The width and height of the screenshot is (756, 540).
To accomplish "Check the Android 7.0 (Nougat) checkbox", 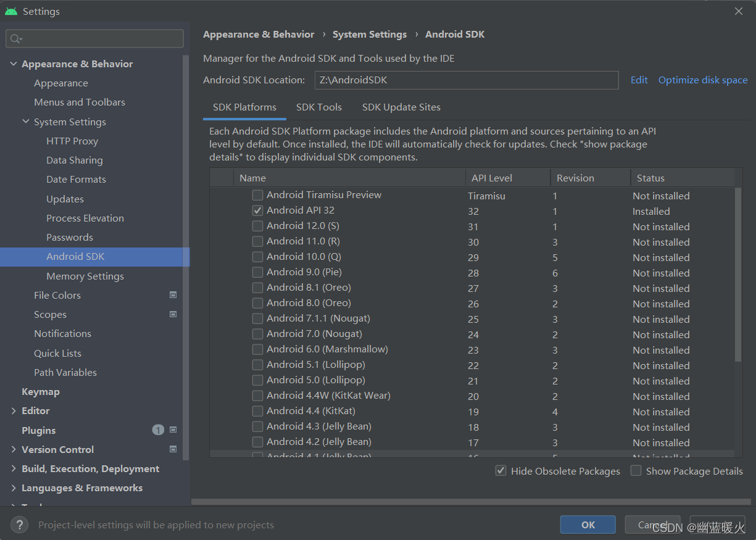I will 257,334.
